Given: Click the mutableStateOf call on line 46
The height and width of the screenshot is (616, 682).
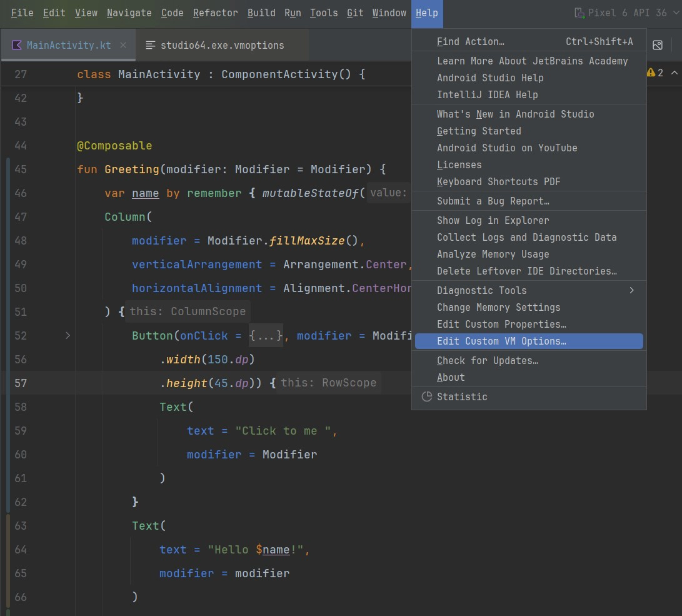Looking at the screenshot, I should [x=311, y=193].
